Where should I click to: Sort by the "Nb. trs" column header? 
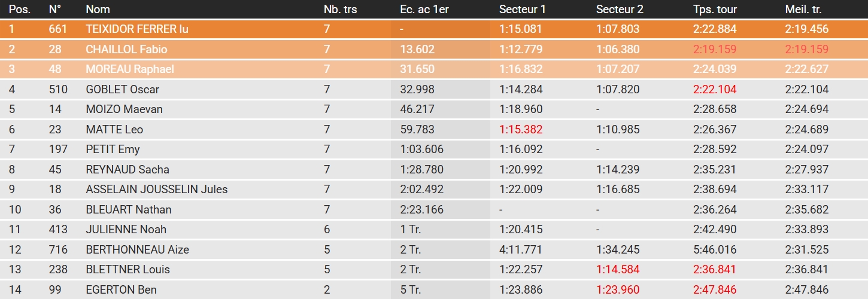pyautogui.click(x=341, y=10)
